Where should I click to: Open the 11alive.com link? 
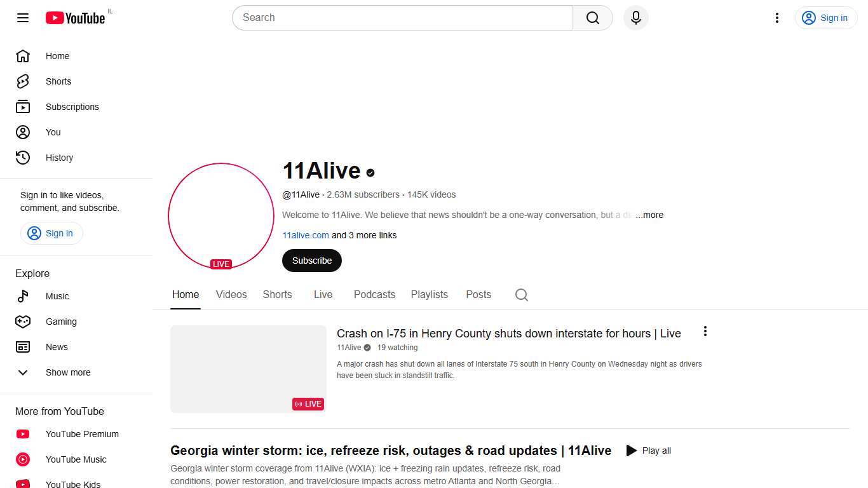[x=306, y=235]
